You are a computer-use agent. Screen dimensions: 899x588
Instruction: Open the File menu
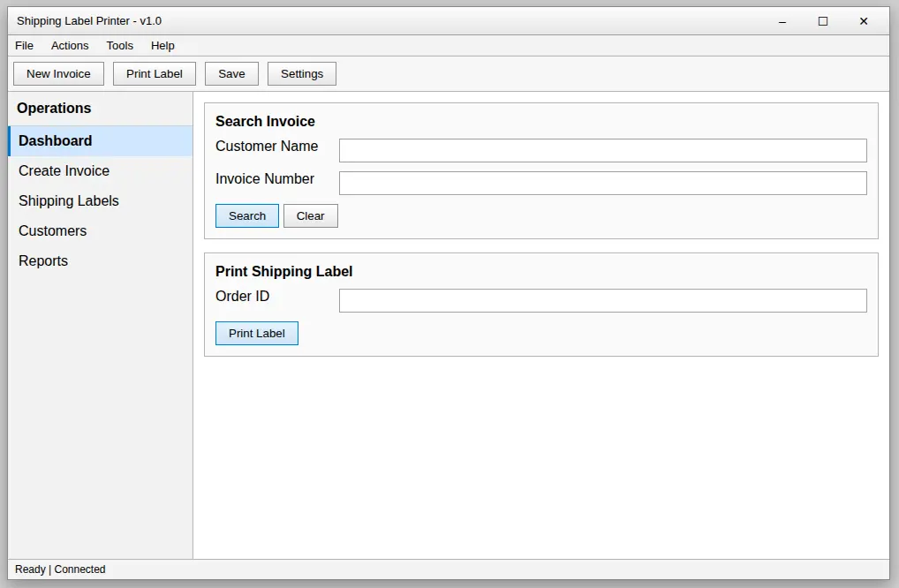[x=24, y=46]
